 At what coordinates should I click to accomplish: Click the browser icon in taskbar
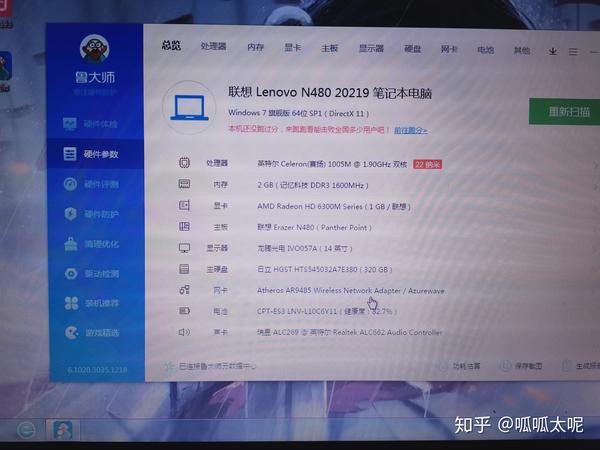(26, 430)
